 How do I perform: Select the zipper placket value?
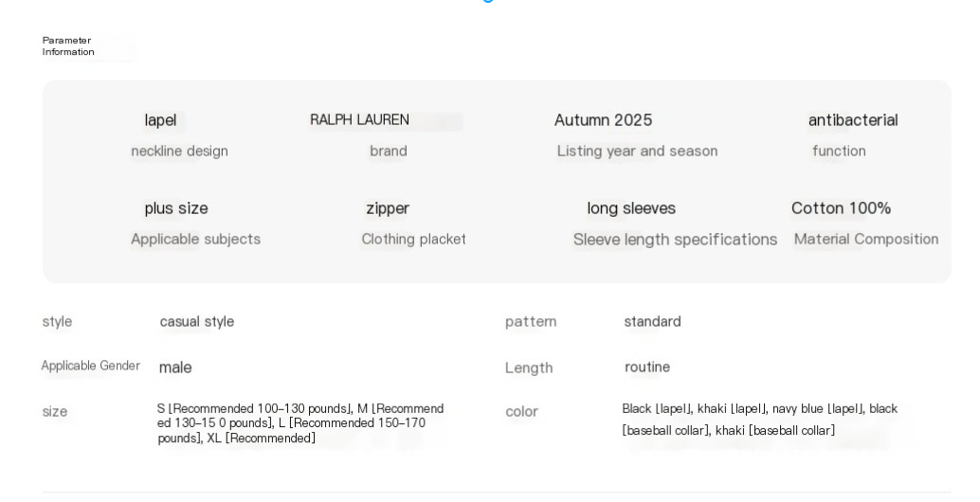coord(388,208)
